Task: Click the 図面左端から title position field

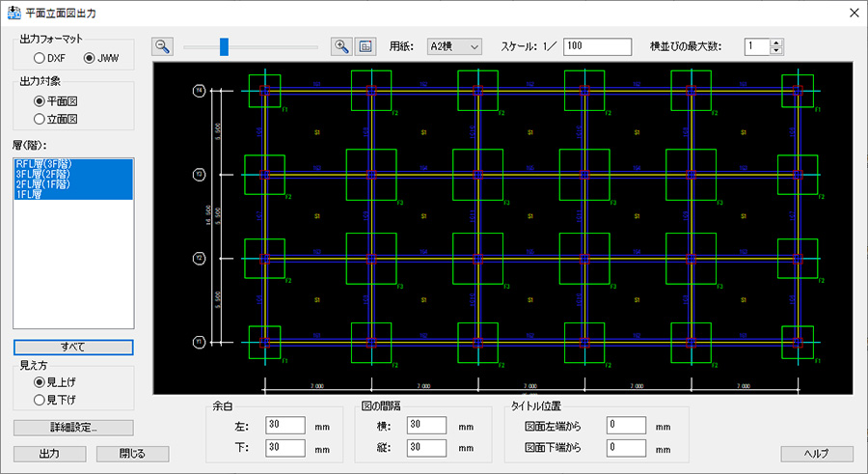Action: click(x=626, y=425)
